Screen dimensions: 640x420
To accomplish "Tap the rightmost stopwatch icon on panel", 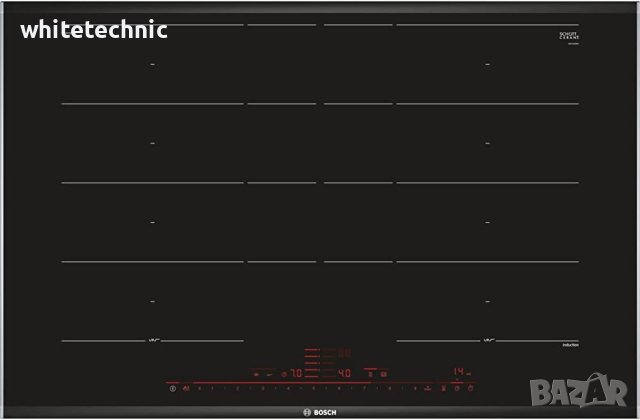I will (x=469, y=387).
